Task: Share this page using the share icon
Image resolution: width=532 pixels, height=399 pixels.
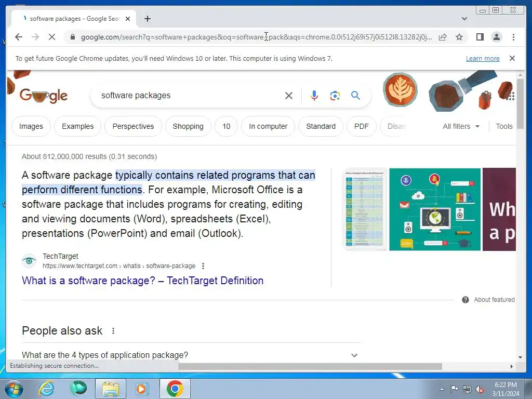Action: point(443,37)
